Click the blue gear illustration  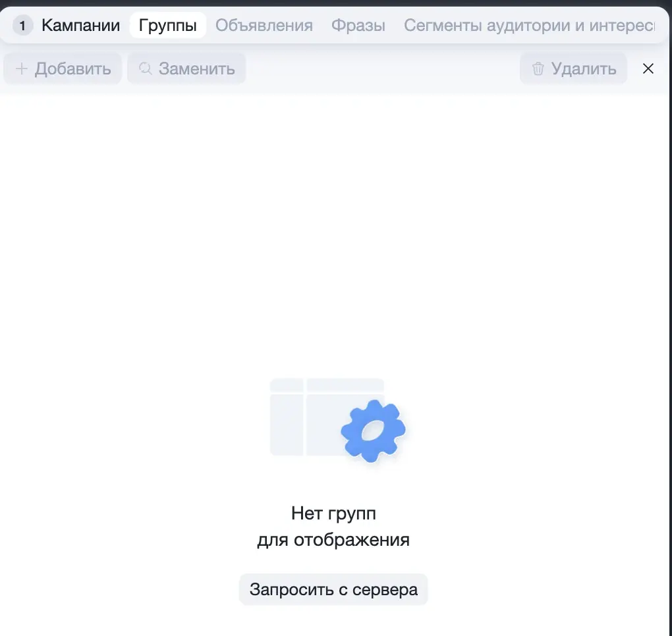[374, 431]
